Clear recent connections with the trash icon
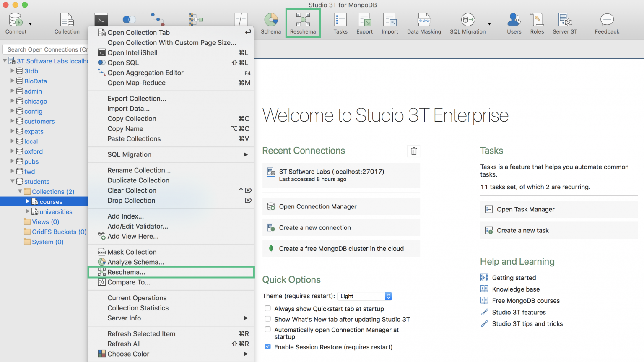This screenshot has width=644, height=362. pyautogui.click(x=413, y=151)
